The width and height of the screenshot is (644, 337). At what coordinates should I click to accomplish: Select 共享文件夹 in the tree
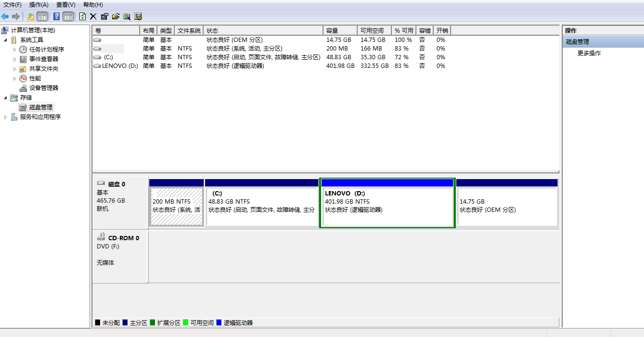click(x=44, y=69)
